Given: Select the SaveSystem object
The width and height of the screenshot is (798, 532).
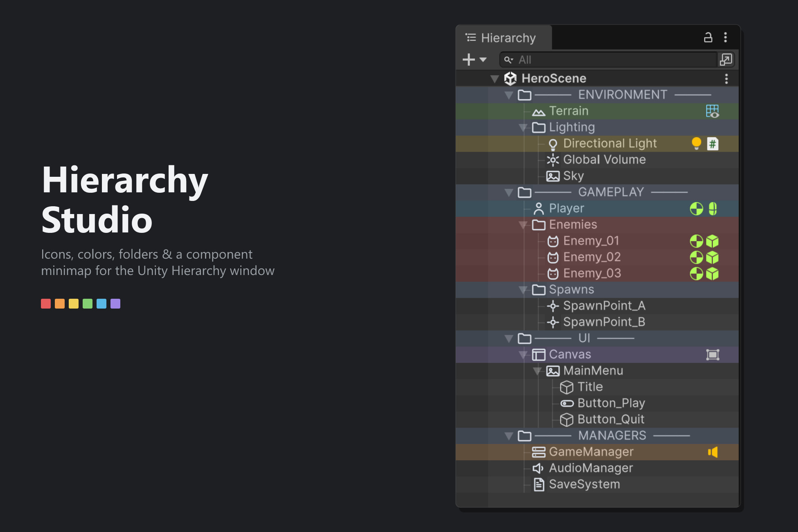Looking at the screenshot, I should (x=597, y=485).
